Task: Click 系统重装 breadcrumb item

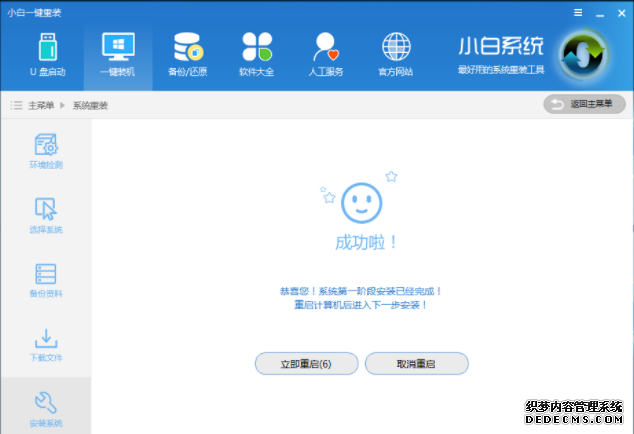Action: point(90,106)
